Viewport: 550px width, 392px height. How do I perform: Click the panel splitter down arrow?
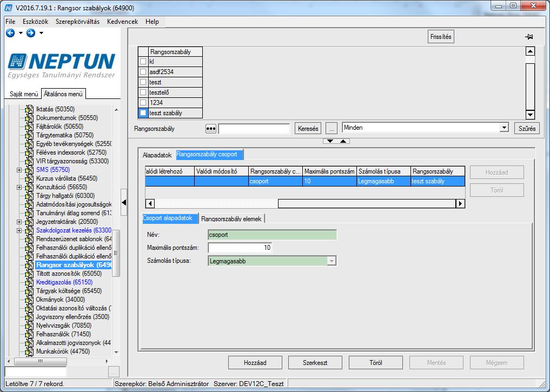[330, 141]
